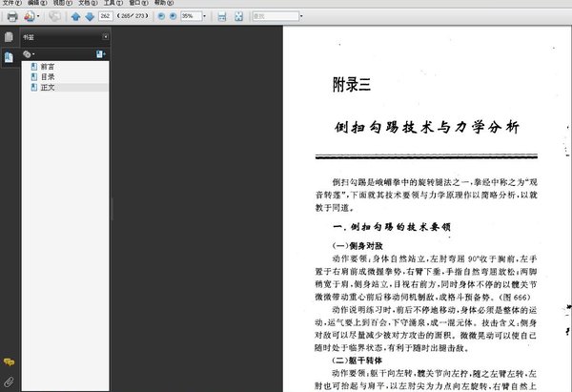Select the 正文 bookmark
572x392 pixels.
[x=48, y=88]
